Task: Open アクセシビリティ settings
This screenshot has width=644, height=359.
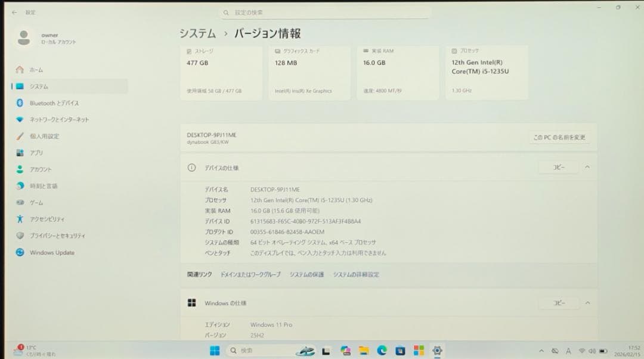Action: tap(70, 219)
